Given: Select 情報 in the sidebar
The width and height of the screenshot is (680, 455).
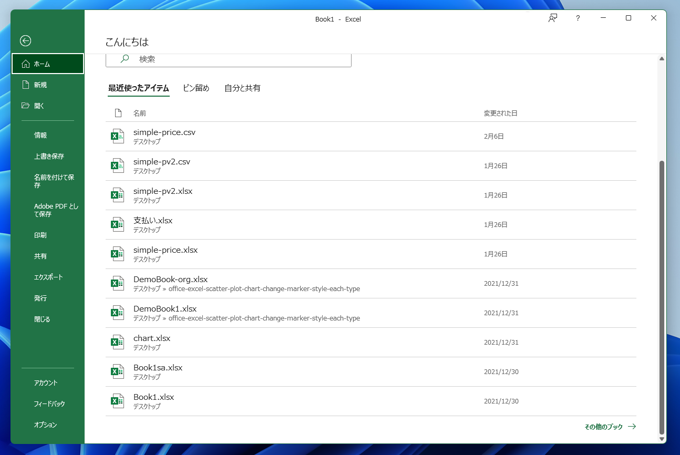Looking at the screenshot, I should point(40,135).
